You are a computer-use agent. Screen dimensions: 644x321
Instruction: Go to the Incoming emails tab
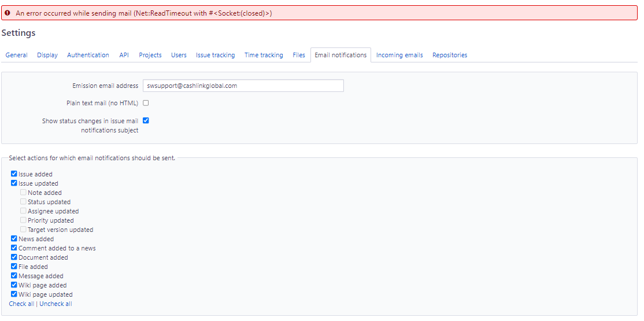click(399, 55)
